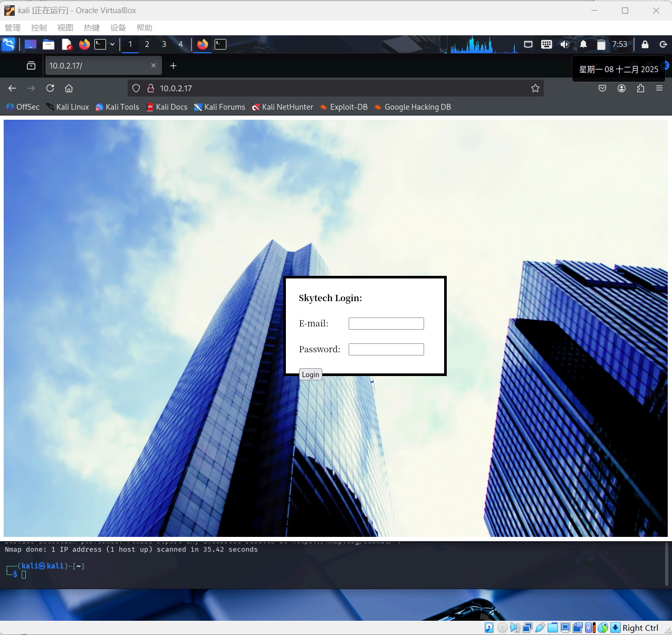
Task: Open the volume speaker control in panel
Action: [564, 44]
